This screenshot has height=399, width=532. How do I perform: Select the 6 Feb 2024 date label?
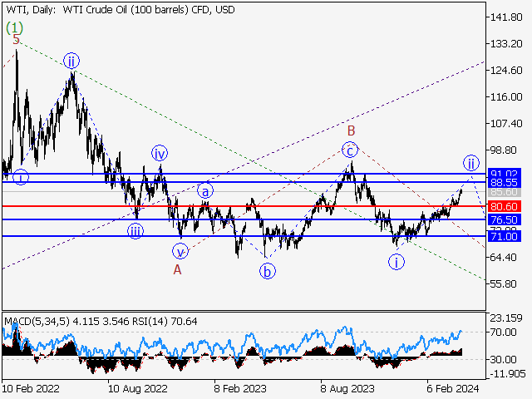click(x=452, y=388)
